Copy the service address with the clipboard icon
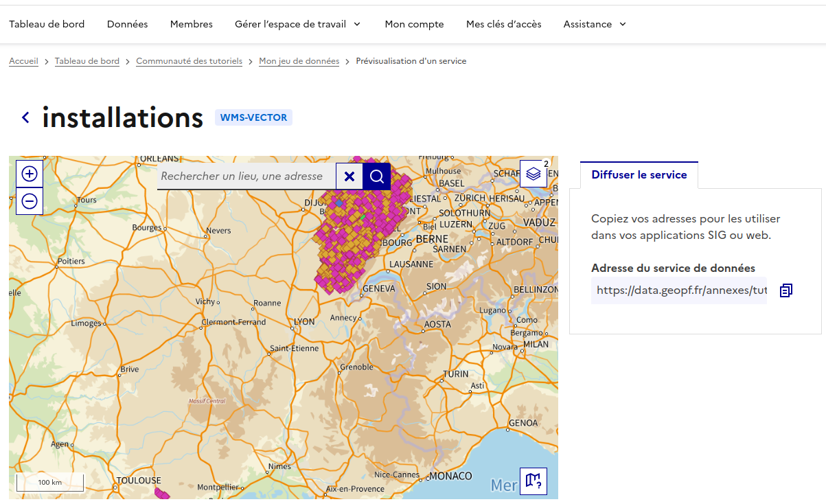The height and width of the screenshot is (504, 826). pyautogui.click(x=785, y=290)
